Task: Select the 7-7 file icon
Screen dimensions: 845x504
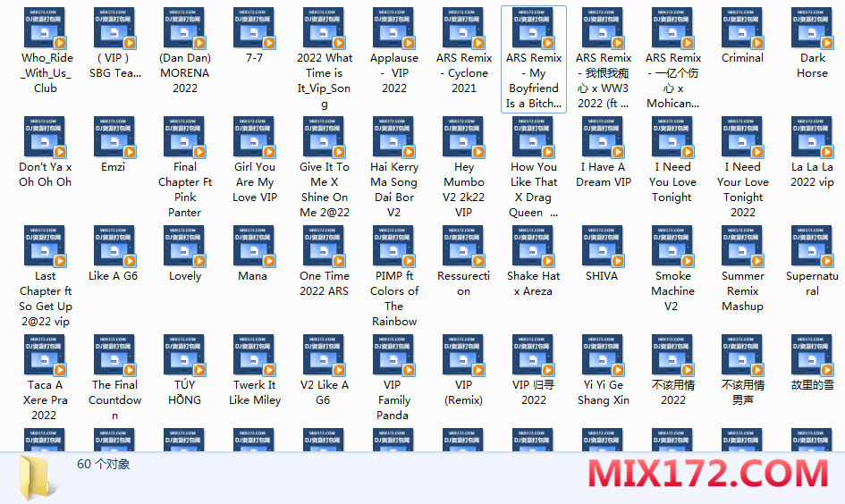Action: click(254, 28)
